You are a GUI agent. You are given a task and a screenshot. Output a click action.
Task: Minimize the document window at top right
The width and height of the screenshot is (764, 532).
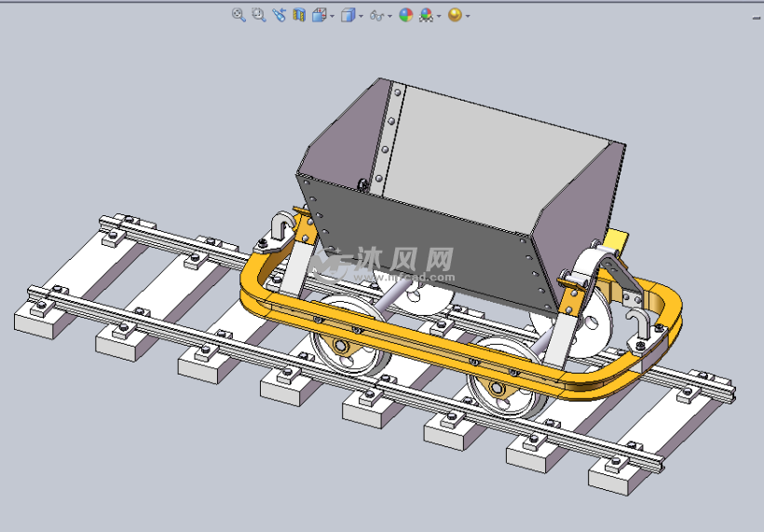point(757,16)
